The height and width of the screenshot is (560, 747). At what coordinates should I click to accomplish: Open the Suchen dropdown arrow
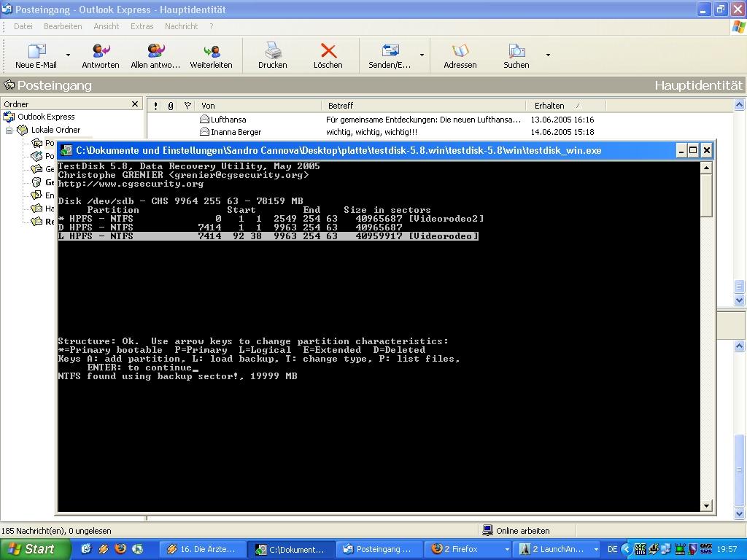[548, 55]
